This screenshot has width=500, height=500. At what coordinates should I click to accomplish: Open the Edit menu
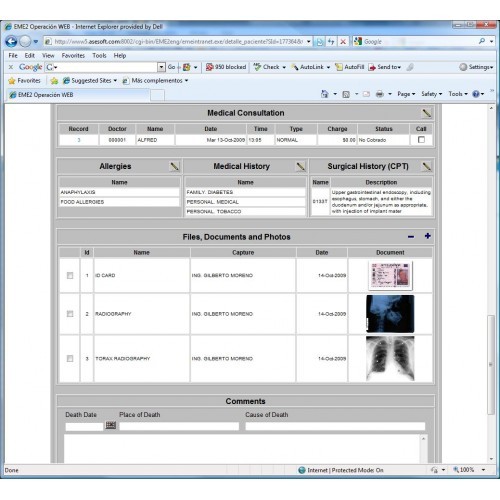point(30,56)
